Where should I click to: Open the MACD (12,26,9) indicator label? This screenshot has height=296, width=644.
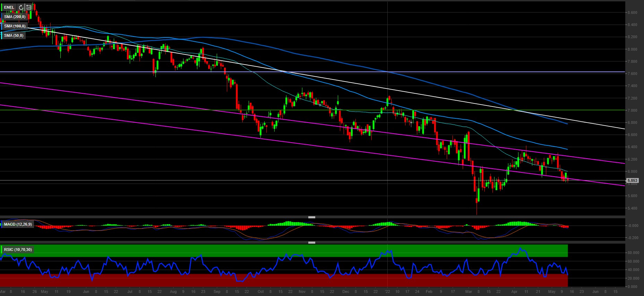(18, 225)
